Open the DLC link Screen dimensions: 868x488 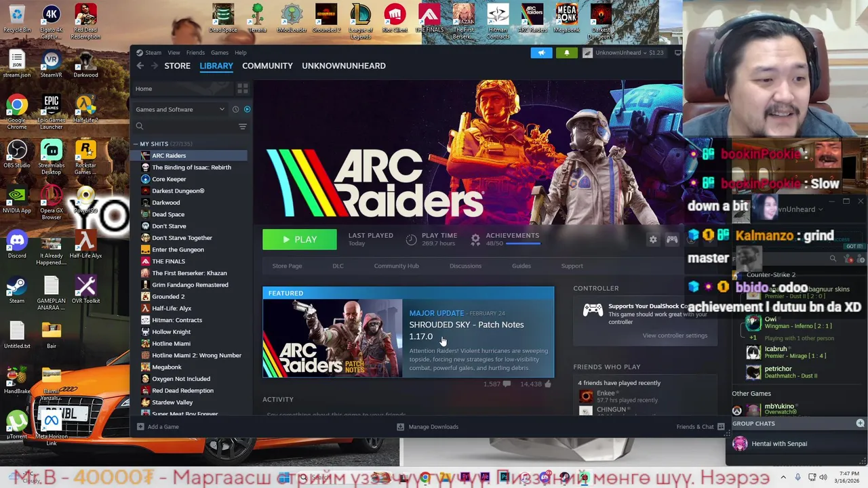[x=338, y=266]
